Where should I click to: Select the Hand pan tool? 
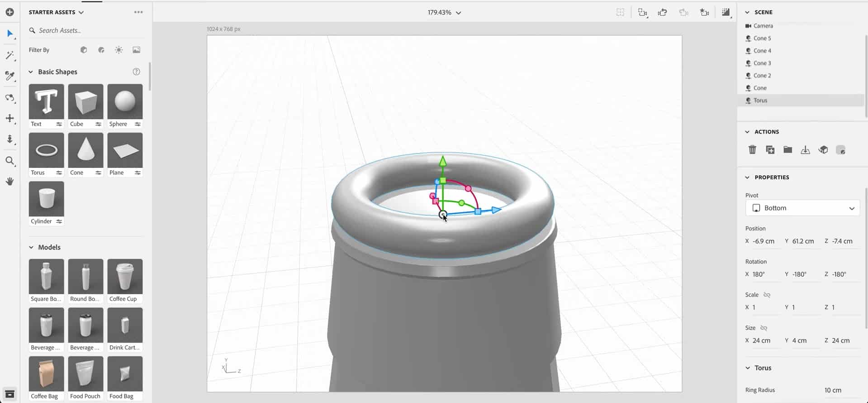9,182
